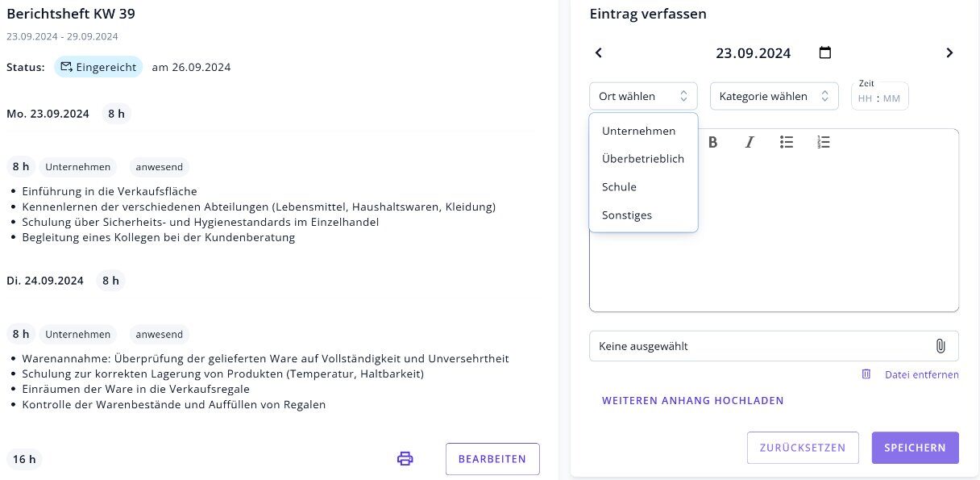The image size is (980, 480).
Task: Select Unternehmen from the location list
Action: (x=639, y=131)
